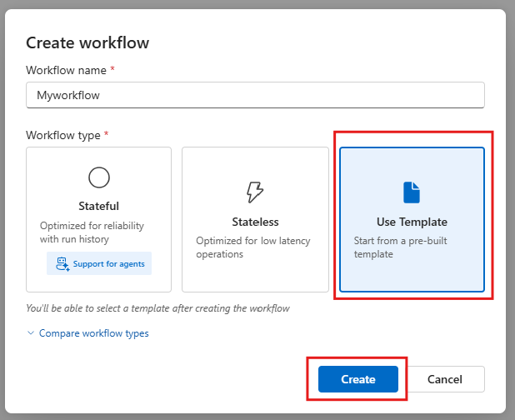The height and width of the screenshot is (420, 515).
Task: Select the Stateful workflow type title
Action: pyautogui.click(x=99, y=206)
